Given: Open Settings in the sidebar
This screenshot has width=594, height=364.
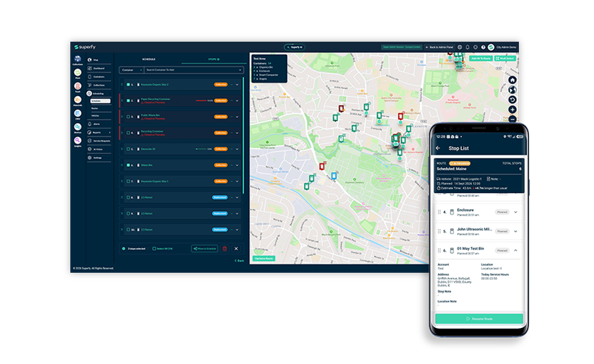Looking at the screenshot, I should 99,158.
